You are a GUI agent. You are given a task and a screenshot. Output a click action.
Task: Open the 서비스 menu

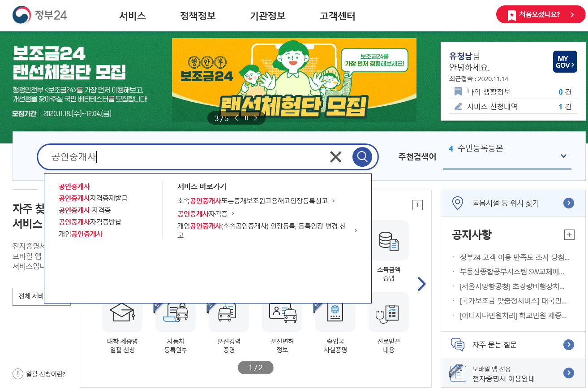(x=132, y=16)
